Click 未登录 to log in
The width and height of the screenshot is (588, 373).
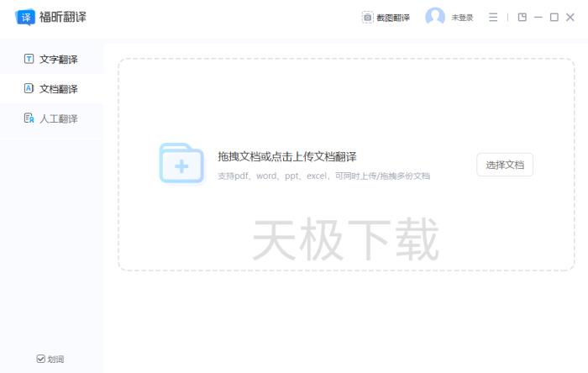click(x=462, y=18)
